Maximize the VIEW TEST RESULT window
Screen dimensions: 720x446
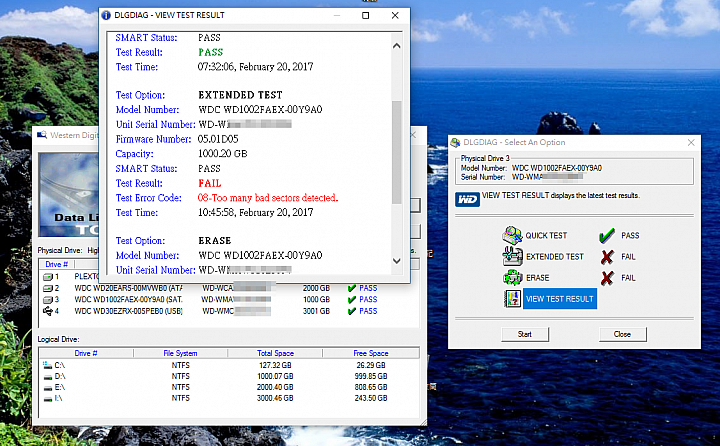366,15
